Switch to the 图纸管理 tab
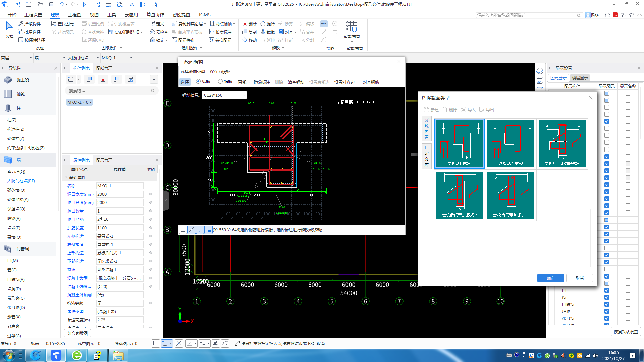Screen dimensions: 644x362 click(104, 68)
